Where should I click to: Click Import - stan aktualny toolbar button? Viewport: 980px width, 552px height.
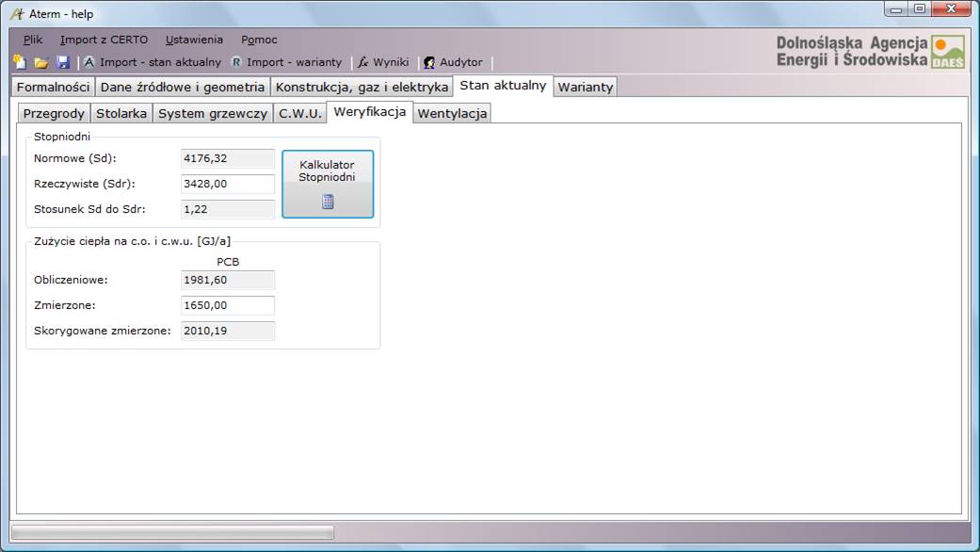(x=153, y=62)
